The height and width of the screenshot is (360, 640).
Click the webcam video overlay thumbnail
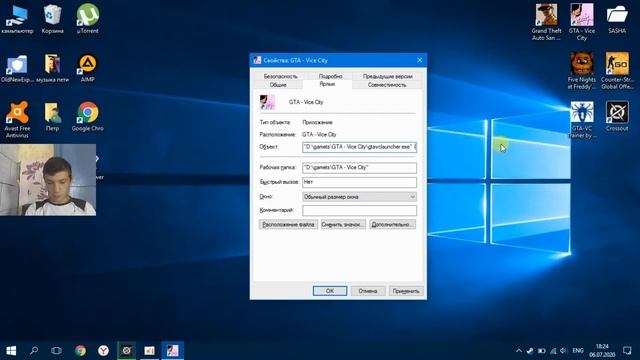[48, 180]
